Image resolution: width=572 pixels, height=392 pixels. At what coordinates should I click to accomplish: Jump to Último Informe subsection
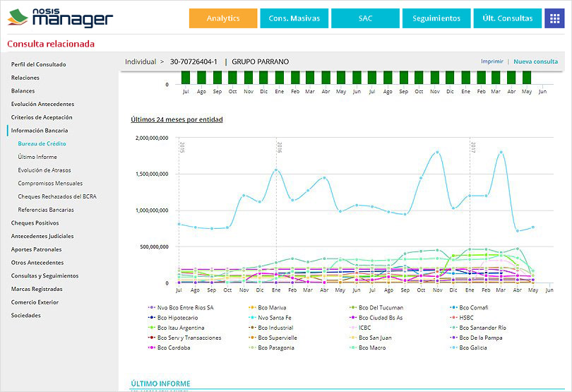point(37,157)
